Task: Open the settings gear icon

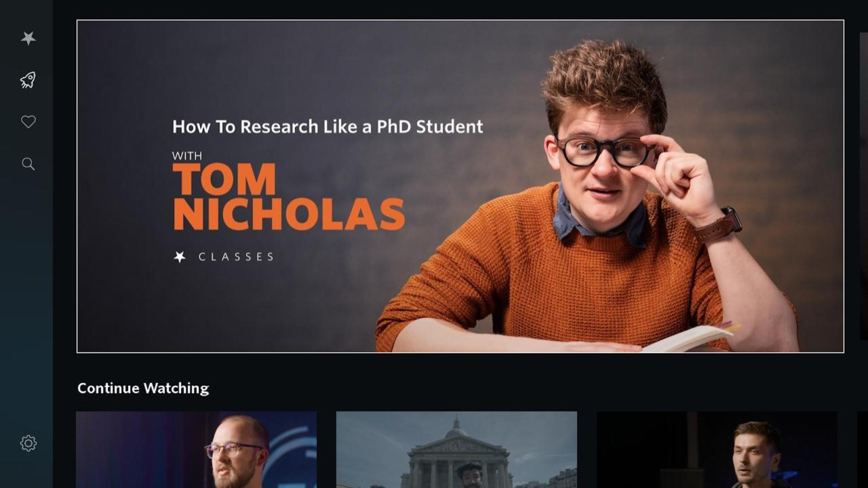Action: pyautogui.click(x=28, y=443)
